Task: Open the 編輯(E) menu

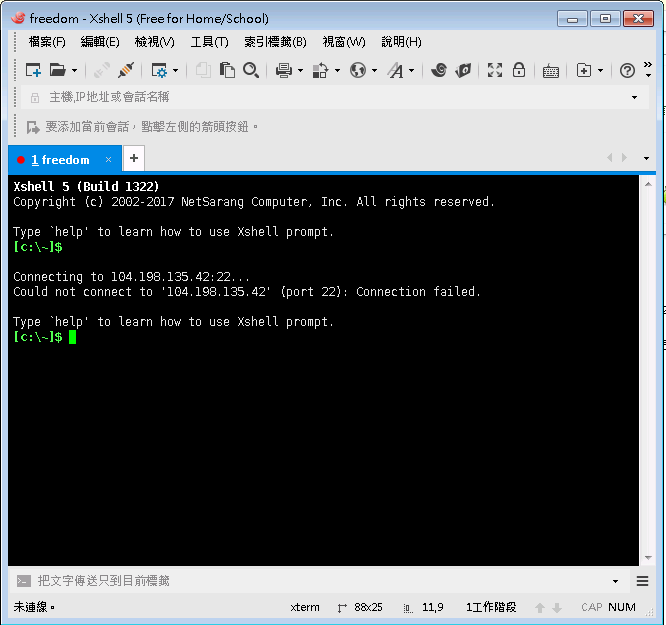Action: point(100,42)
